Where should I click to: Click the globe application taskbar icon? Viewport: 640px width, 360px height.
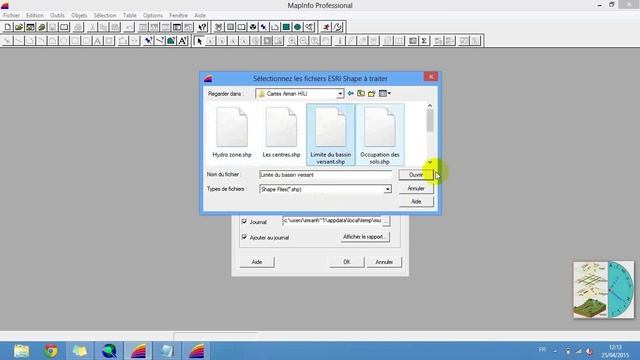(109, 351)
